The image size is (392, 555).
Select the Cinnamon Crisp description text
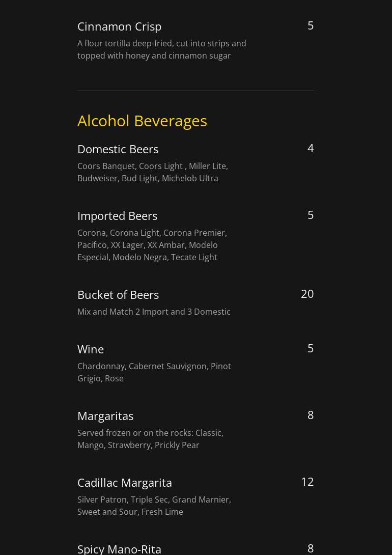(161, 49)
